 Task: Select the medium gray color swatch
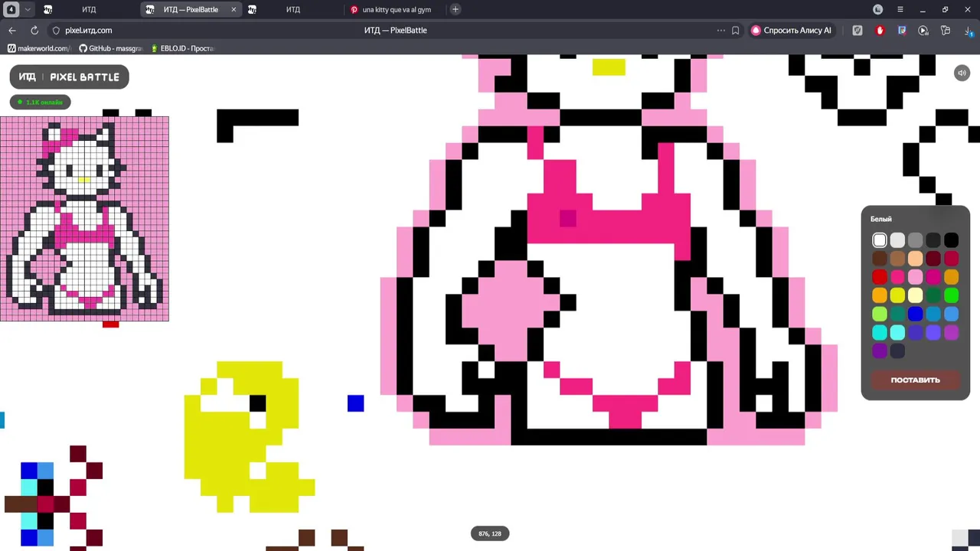915,240
